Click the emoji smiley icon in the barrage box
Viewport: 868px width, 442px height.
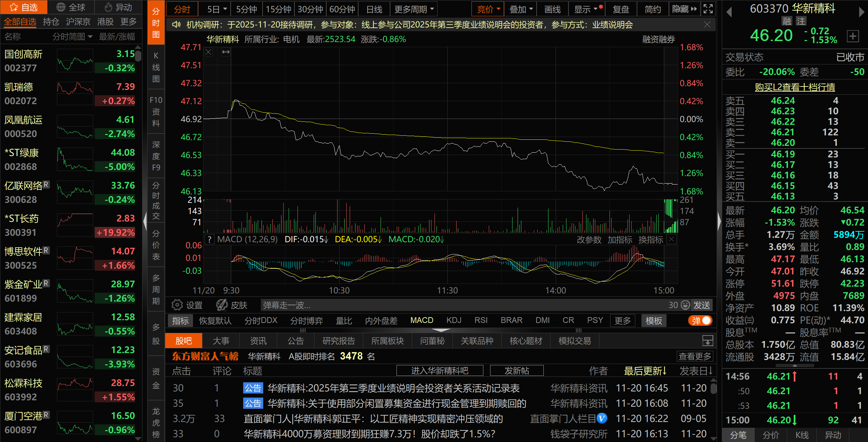686,305
